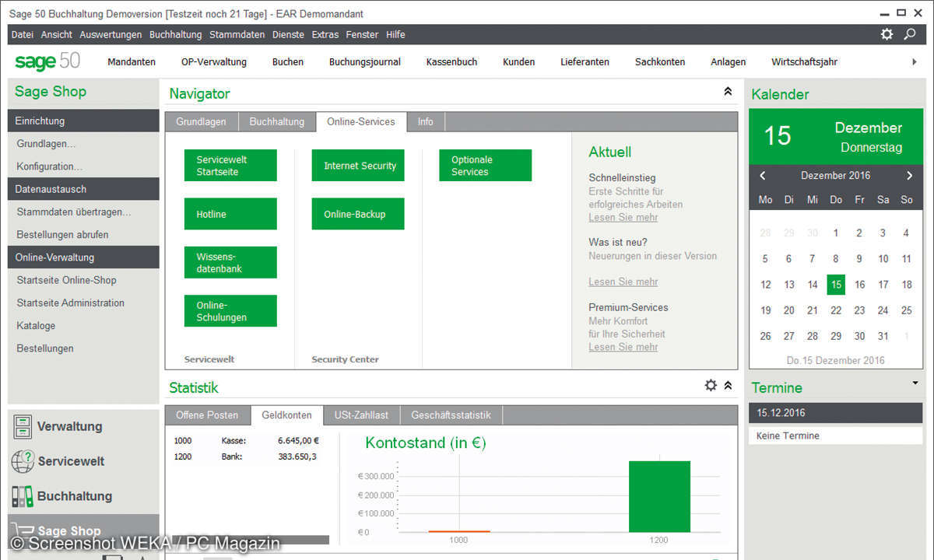Click the Verwaltung cabinet icon

click(x=23, y=426)
